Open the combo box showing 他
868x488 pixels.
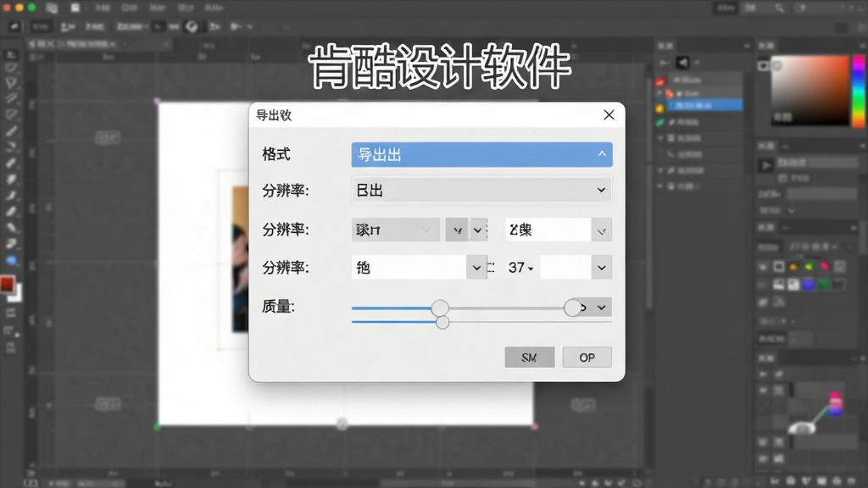[419, 268]
